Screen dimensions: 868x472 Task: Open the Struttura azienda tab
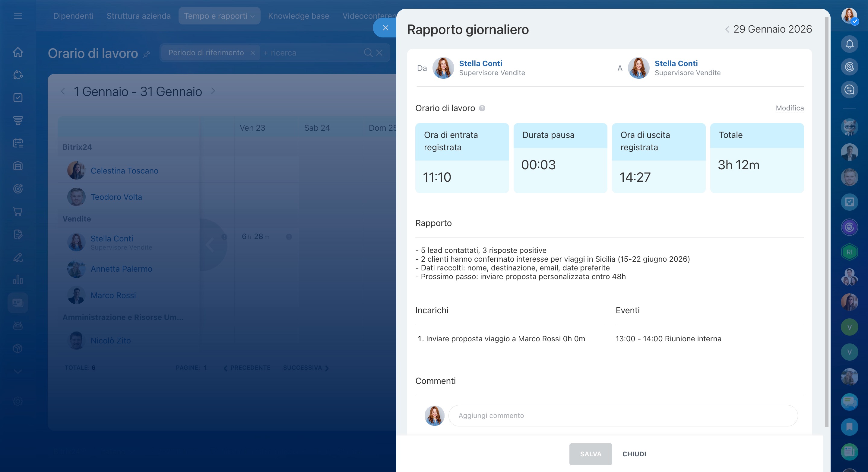tap(138, 16)
